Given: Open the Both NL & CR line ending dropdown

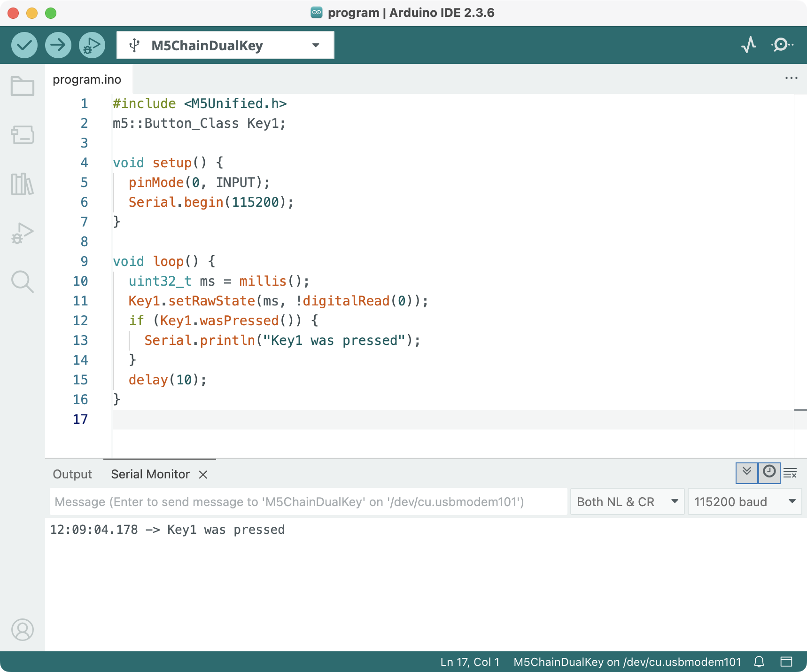Looking at the screenshot, I should tap(627, 502).
